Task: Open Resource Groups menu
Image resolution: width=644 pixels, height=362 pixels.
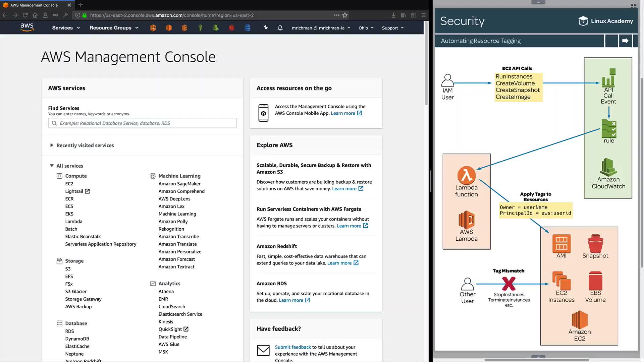Action: (114, 28)
